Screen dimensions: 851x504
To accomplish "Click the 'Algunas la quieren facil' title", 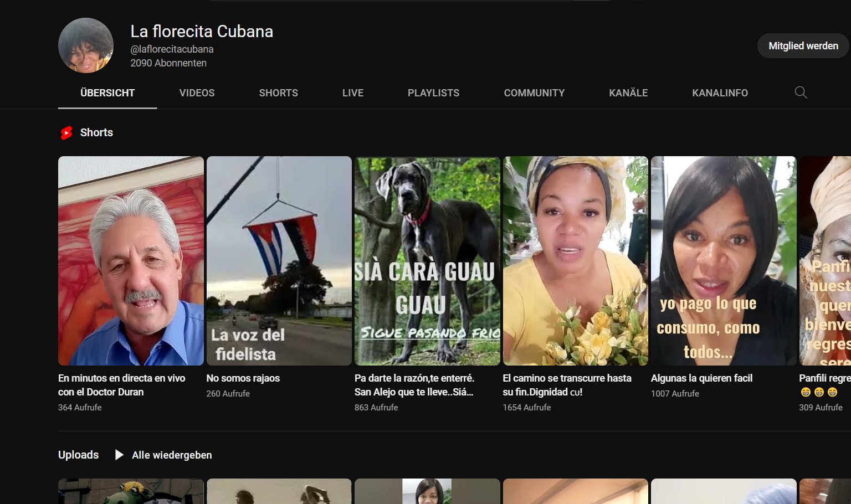I will [x=701, y=378].
